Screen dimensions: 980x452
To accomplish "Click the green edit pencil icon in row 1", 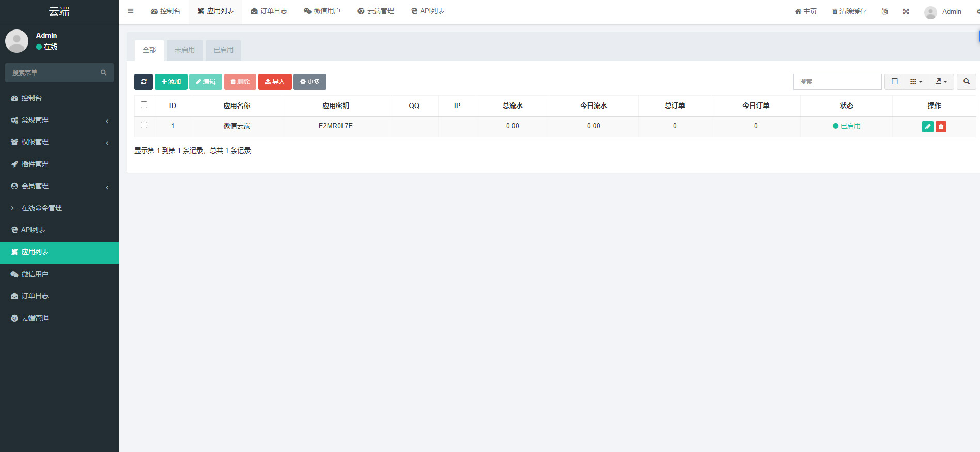I will (x=927, y=127).
